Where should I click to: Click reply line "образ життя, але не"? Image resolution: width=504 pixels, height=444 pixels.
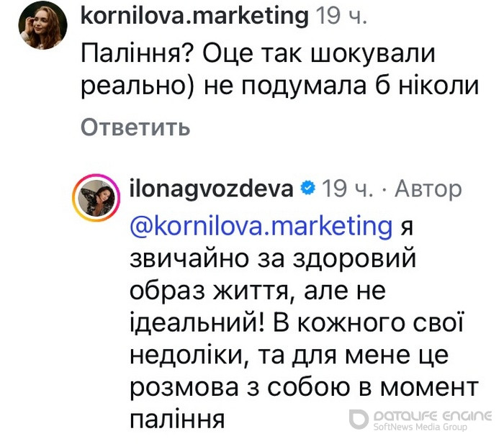coord(258,290)
